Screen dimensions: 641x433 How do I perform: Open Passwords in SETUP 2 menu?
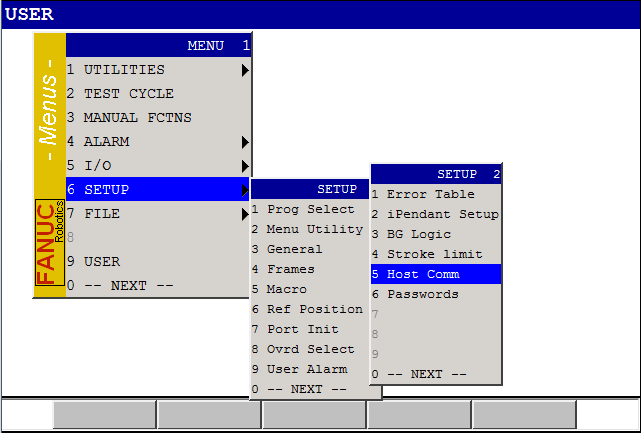point(422,294)
